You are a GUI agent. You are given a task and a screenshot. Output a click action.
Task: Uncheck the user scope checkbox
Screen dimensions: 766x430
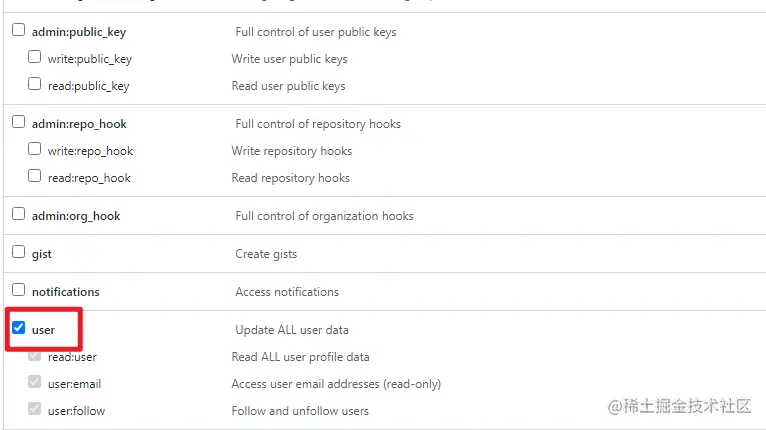coord(18,329)
